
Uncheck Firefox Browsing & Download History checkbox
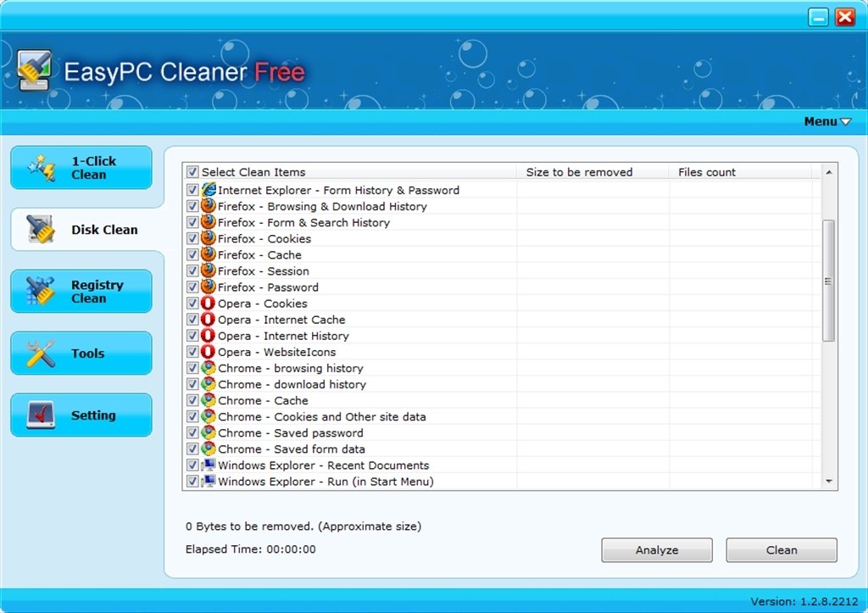[192, 206]
